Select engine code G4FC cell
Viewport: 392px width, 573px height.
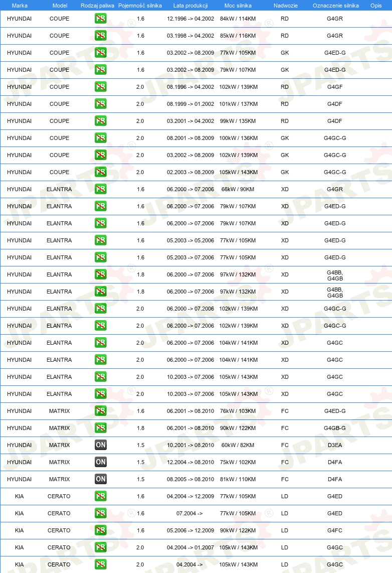click(x=335, y=530)
